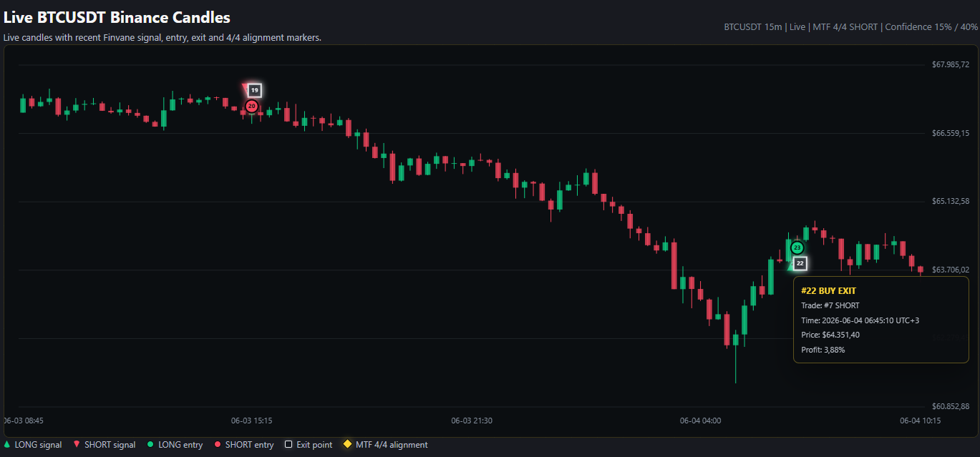Click exit marker numbered 22
This screenshot has height=457, width=980.
pos(800,264)
